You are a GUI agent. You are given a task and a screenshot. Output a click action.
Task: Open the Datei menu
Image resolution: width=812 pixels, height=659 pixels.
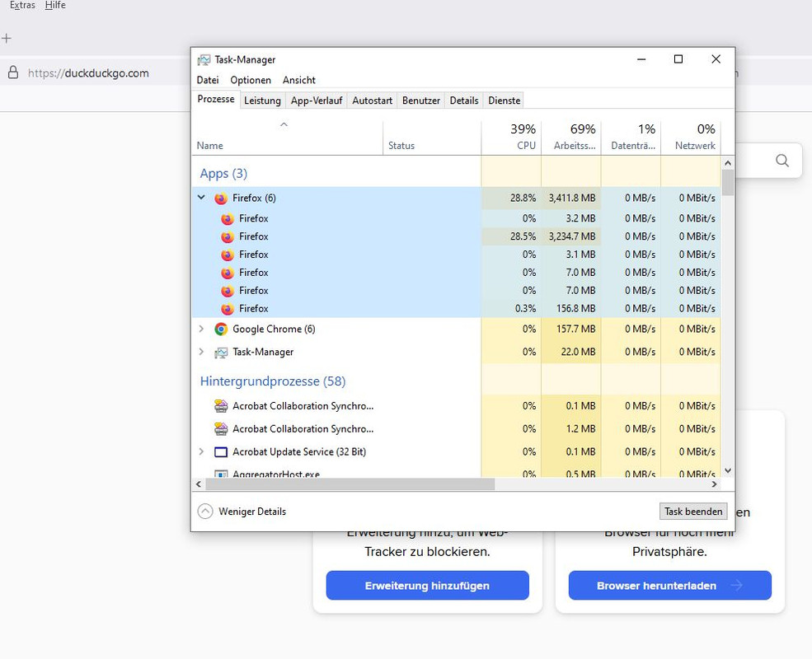[208, 80]
